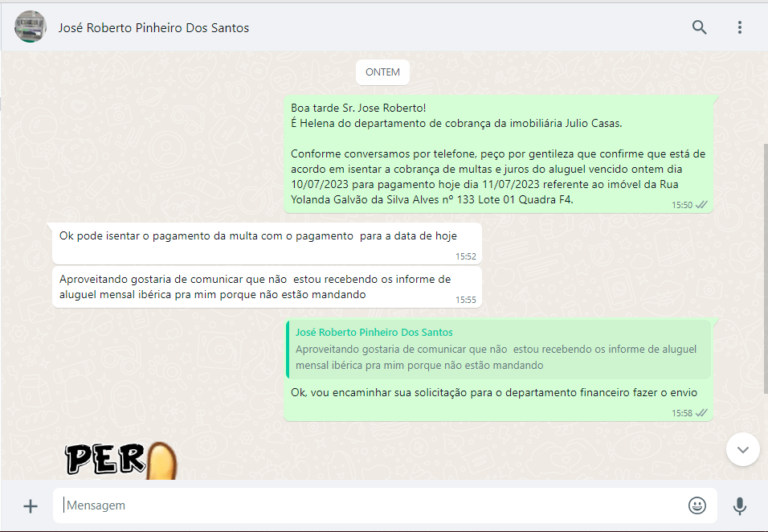Click the "Boa tarde Sr. Jose Roberto" message
This screenshot has width=768, height=532.
[x=498, y=153]
